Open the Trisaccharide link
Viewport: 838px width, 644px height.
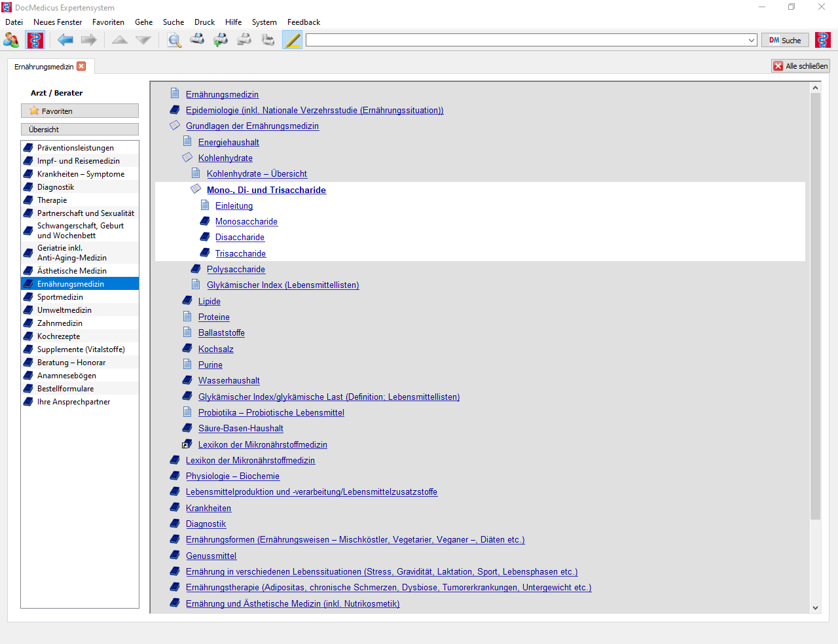point(240,253)
